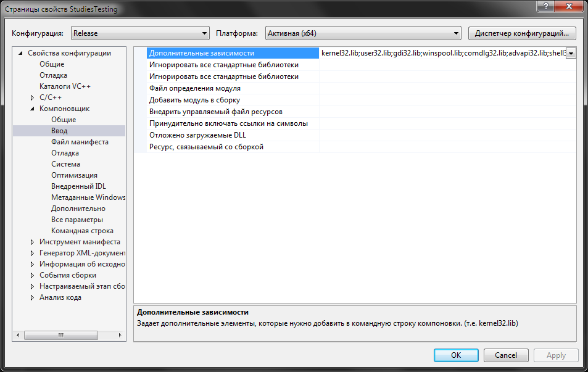Select Файл манифеста under Компоновщик
The height and width of the screenshot is (372, 588).
pyautogui.click(x=80, y=142)
